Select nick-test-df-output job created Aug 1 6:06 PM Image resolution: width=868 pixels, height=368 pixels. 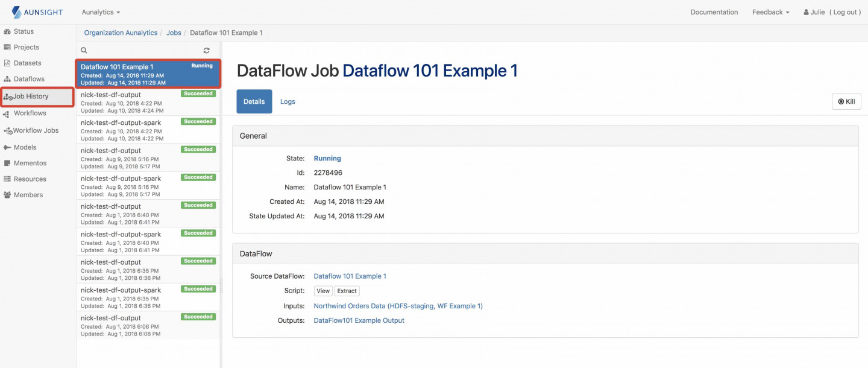click(x=148, y=325)
